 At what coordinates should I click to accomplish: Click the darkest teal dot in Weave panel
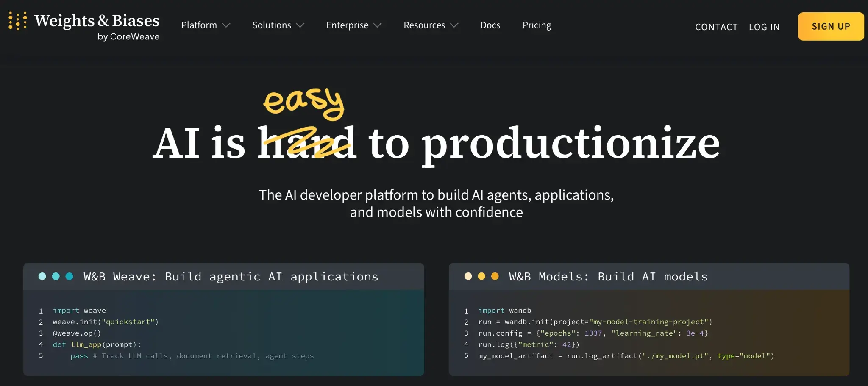pos(70,276)
